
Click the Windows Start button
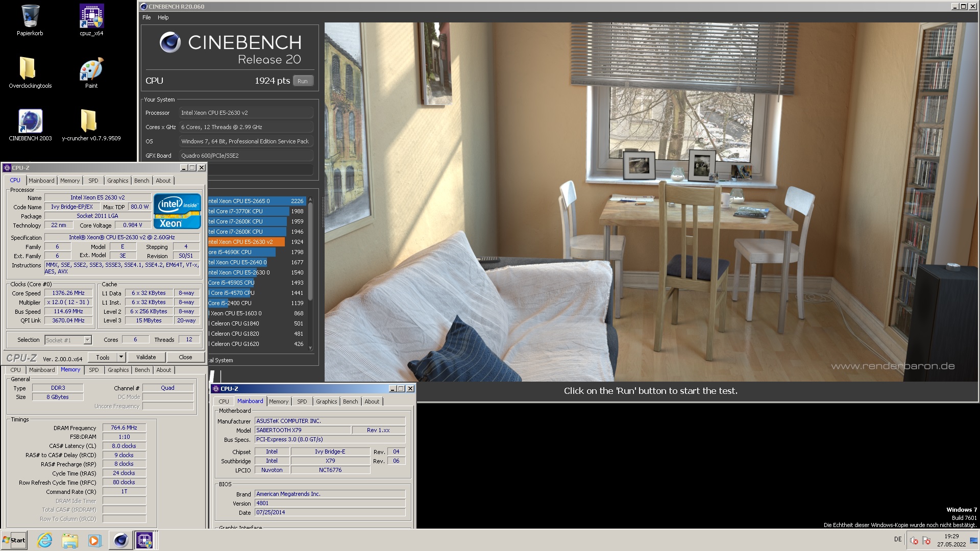click(14, 540)
